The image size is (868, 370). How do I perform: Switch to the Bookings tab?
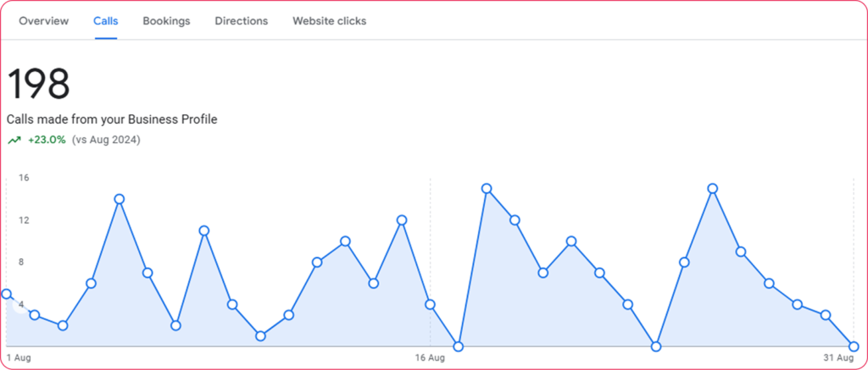[x=166, y=20]
